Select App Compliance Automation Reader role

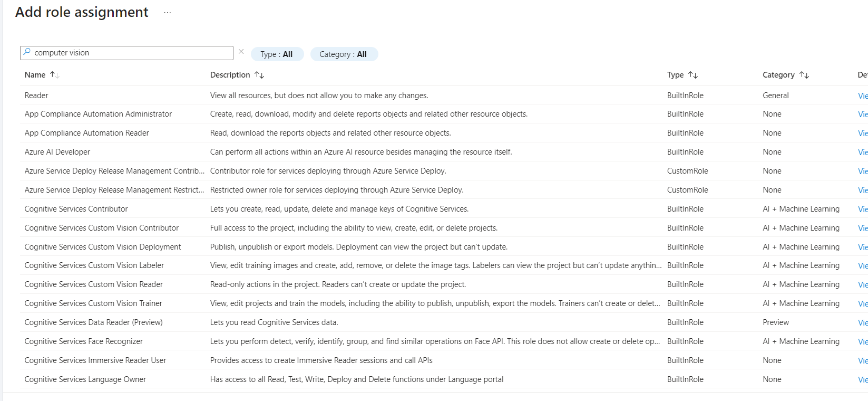444,133
